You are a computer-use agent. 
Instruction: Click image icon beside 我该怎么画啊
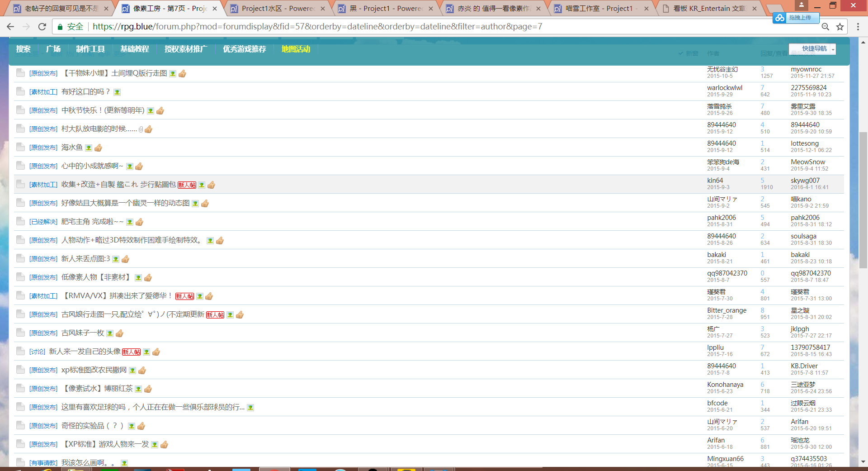(124, 463)
